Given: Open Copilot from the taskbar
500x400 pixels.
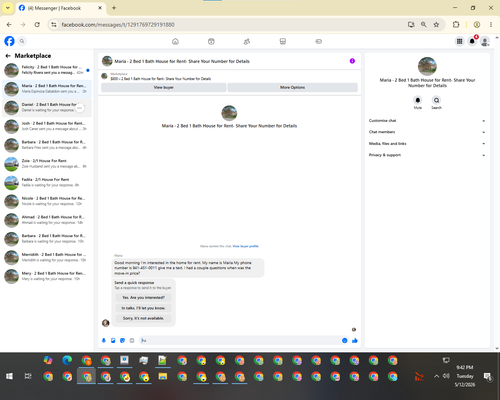Looking at the screenshot, I should (x=48, y=360).
